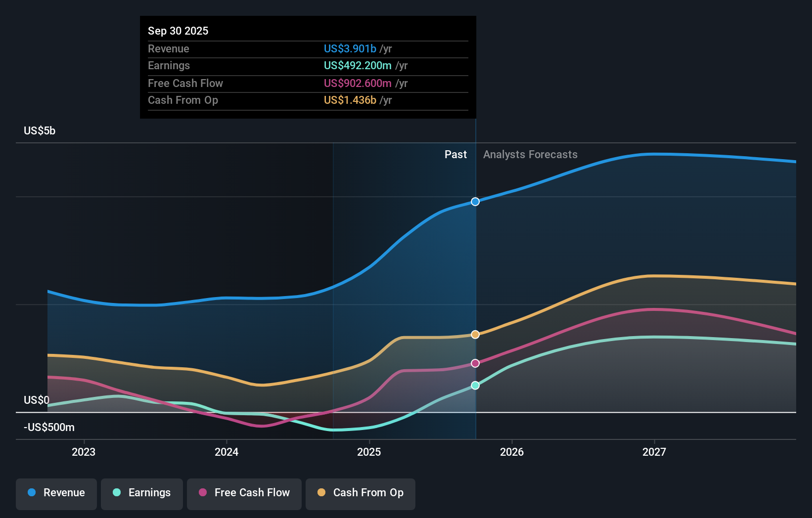The width and height of the screenshot is (812, 518).
Task: Collapse the Revenue row in tooltip
Action: 168,48
